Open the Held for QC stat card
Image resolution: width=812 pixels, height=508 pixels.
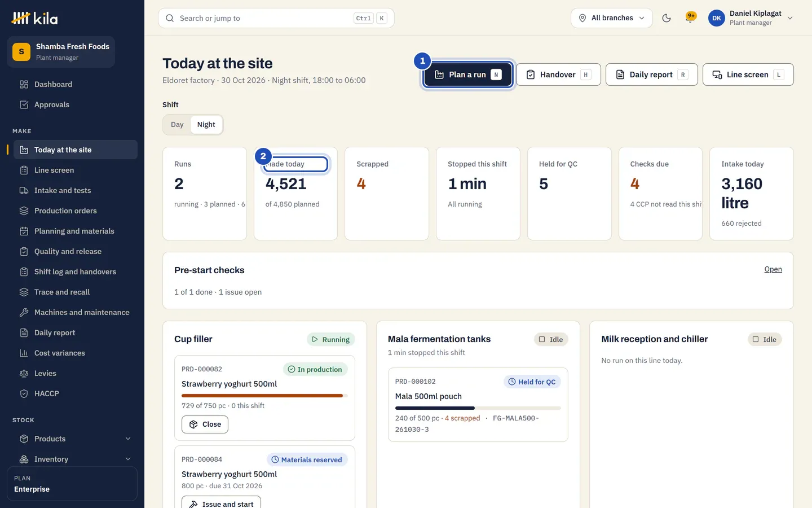pos(570,194)
